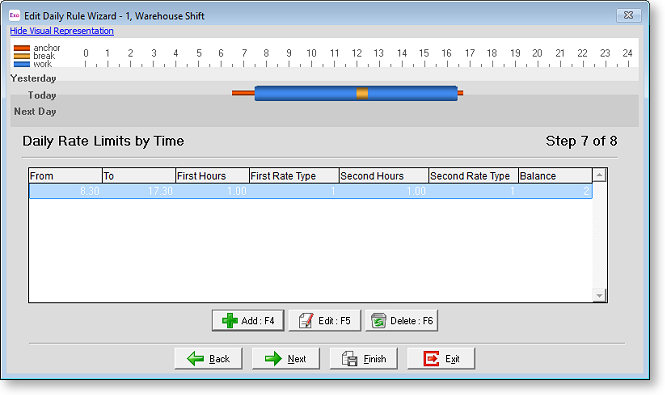Click the First Rate Type column header
The height and width of the screenshot is (395, 665).
294,176
